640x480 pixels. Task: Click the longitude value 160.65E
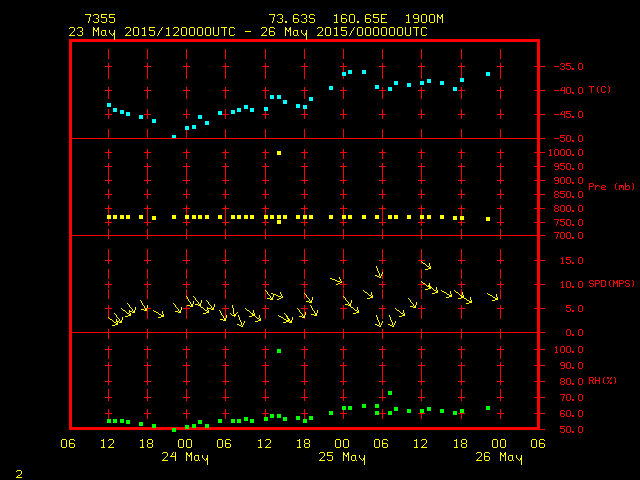tap(360, 19)
